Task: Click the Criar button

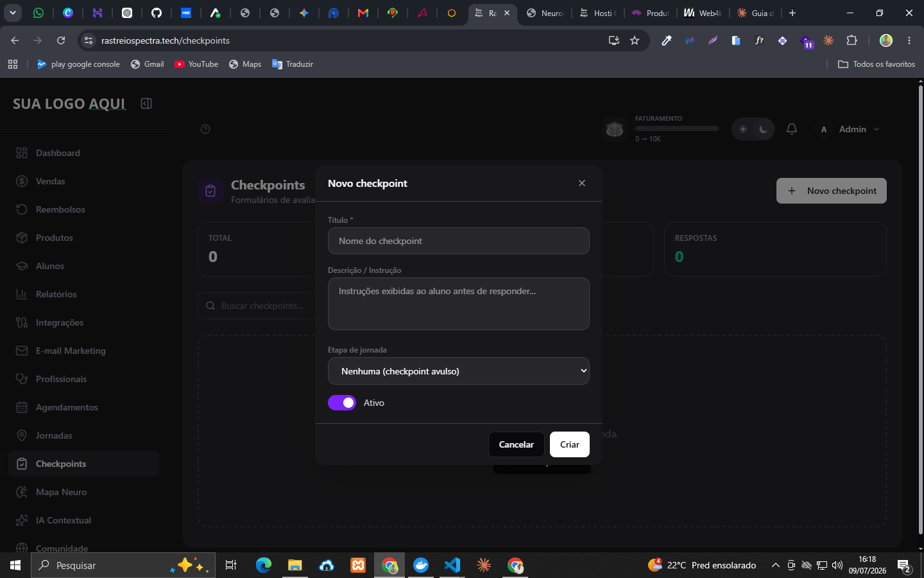Action: tap(570, 444)
